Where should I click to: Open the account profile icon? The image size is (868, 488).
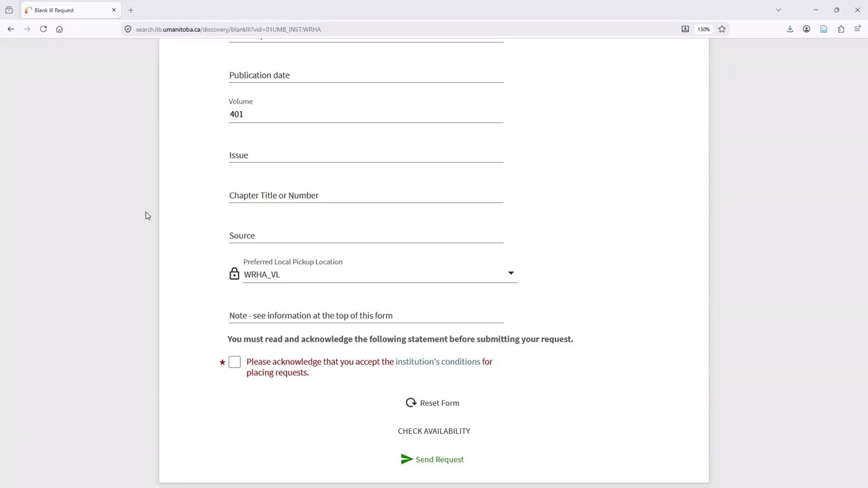pos(806,29)
